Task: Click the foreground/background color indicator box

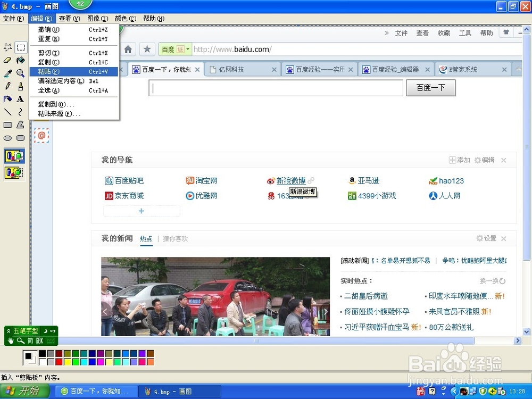Action: [29, 358]
